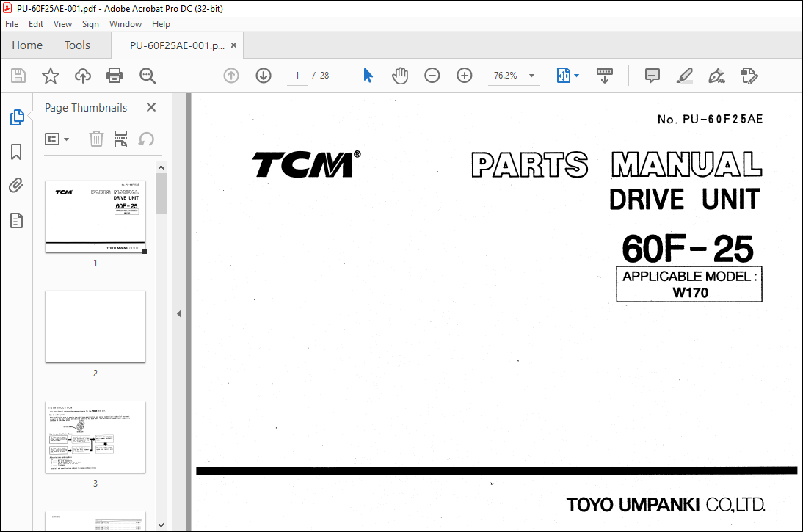Open the Edit PDF tool icon

point(749,76)
